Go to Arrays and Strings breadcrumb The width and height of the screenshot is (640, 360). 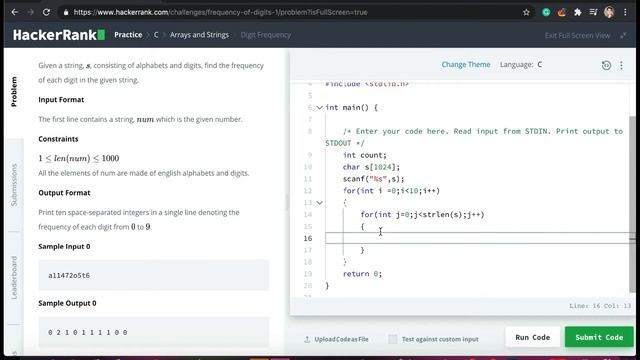click(x=199, y=35)
